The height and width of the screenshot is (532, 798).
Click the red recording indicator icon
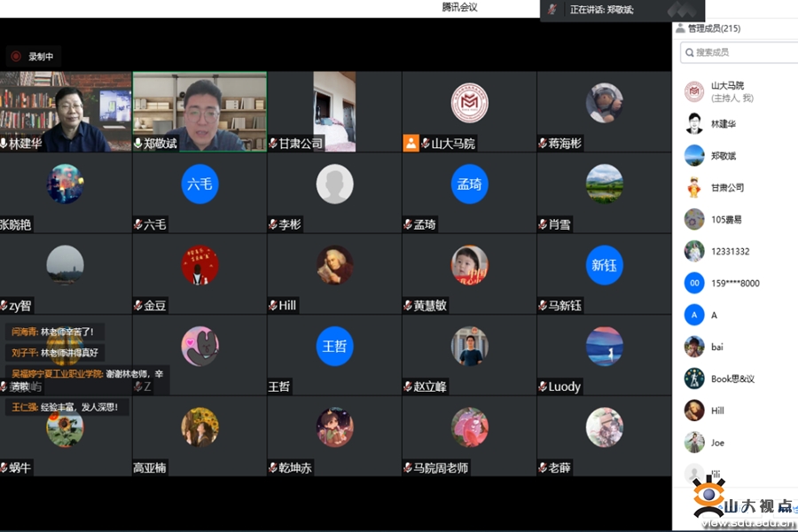[16, 57]
